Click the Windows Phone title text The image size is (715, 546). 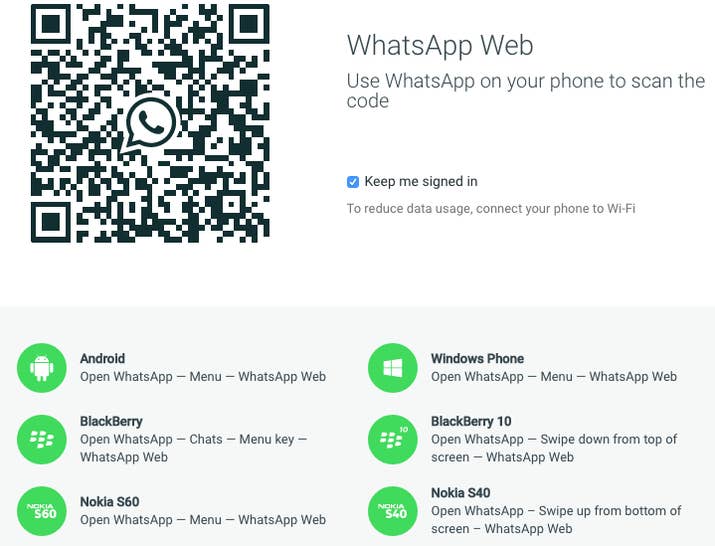coord(477,359)
